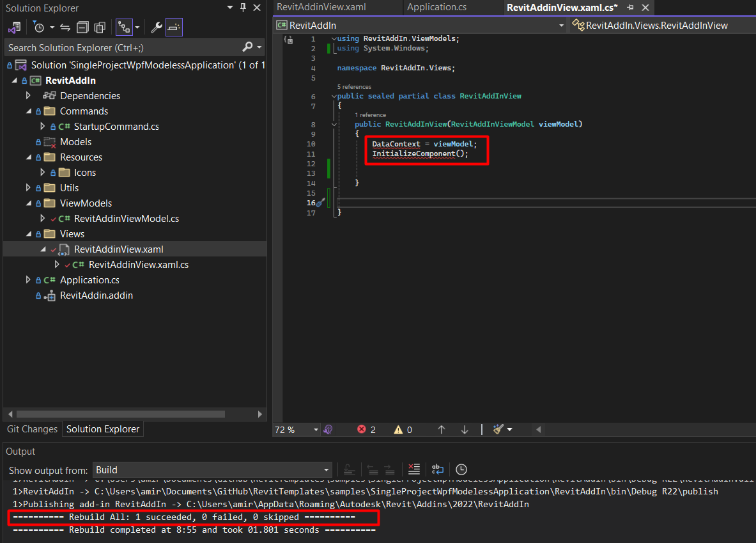
Task: Switch to the Git Changes tab
Action: 32,429
